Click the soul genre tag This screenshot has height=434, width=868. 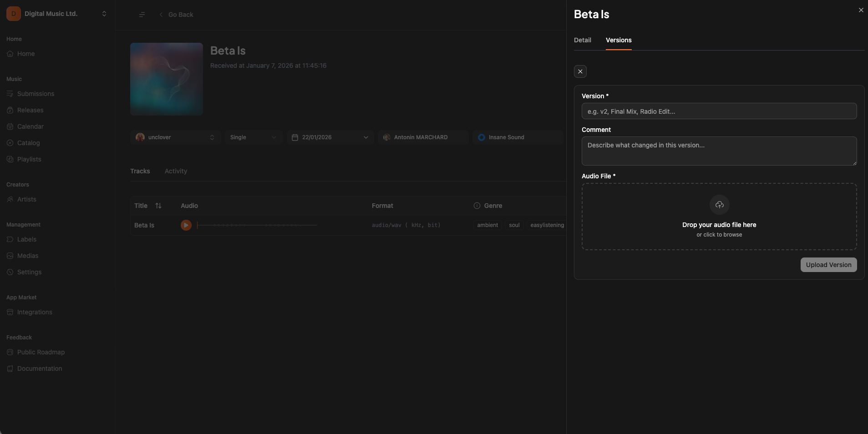pyautogui.click(x=514, y=225)
